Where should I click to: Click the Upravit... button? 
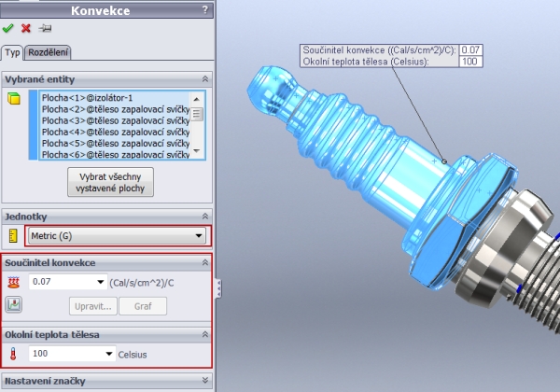[93, 306]
